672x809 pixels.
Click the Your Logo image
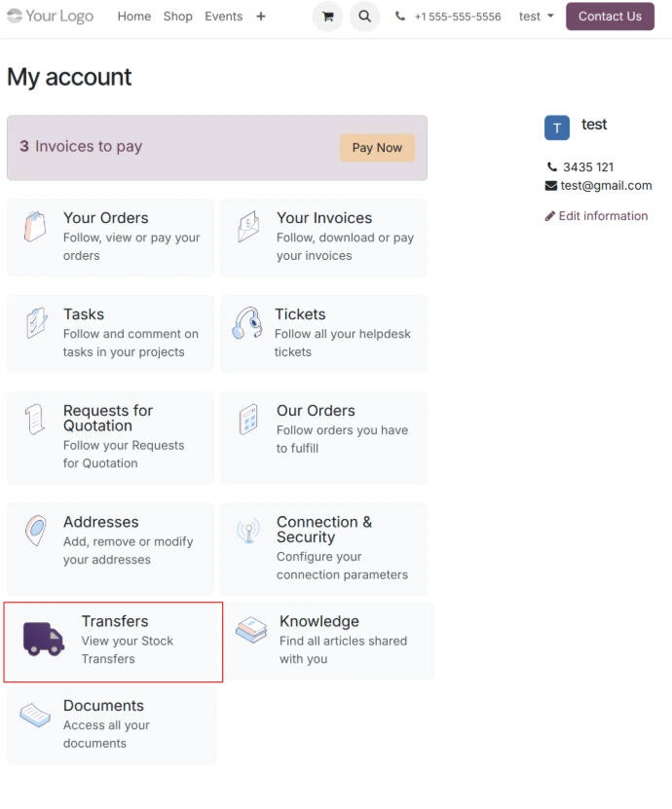(x=50, y=17)
